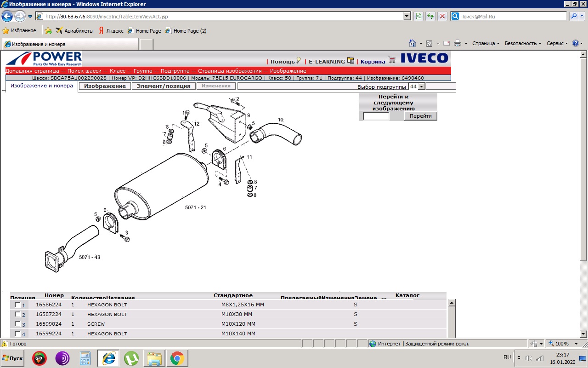The width and height of the screenshot is (588, 368).
Task: Open Favorites star button labeled Избранное
Action: pyautogui.click(x=19, y=30)
